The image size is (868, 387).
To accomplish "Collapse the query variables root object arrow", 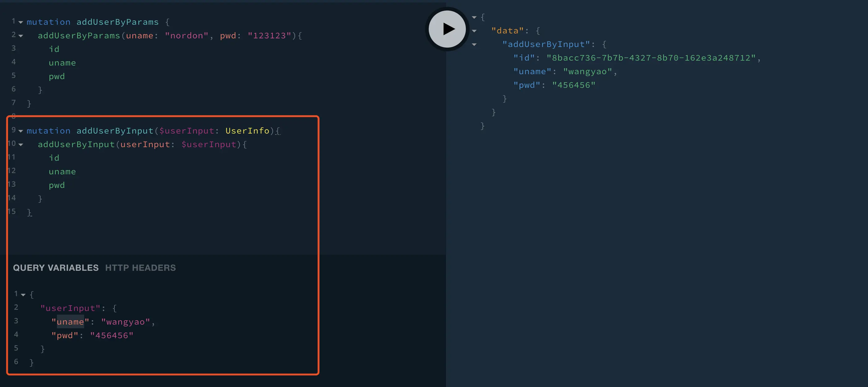I will coord(23,295).
